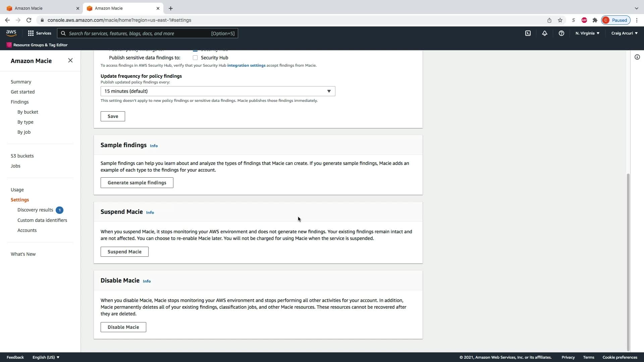Viewport: 644px width, 362px height.
Task: Open the Services grid menu
Action: pos(40,33)
